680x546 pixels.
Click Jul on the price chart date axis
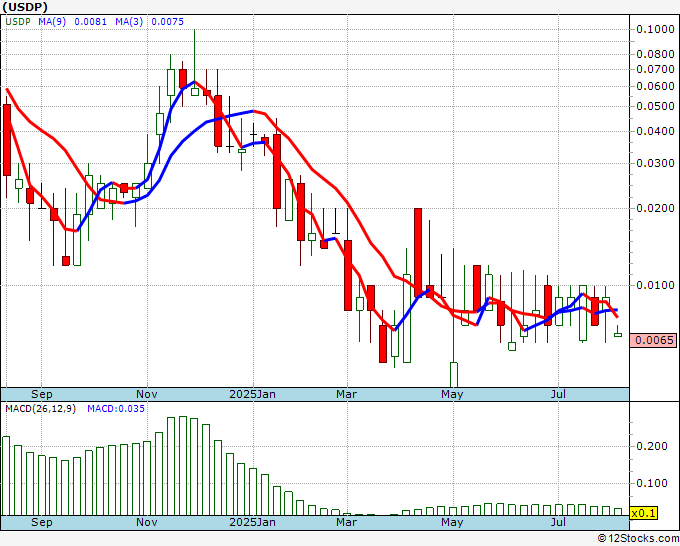point(558,394)
